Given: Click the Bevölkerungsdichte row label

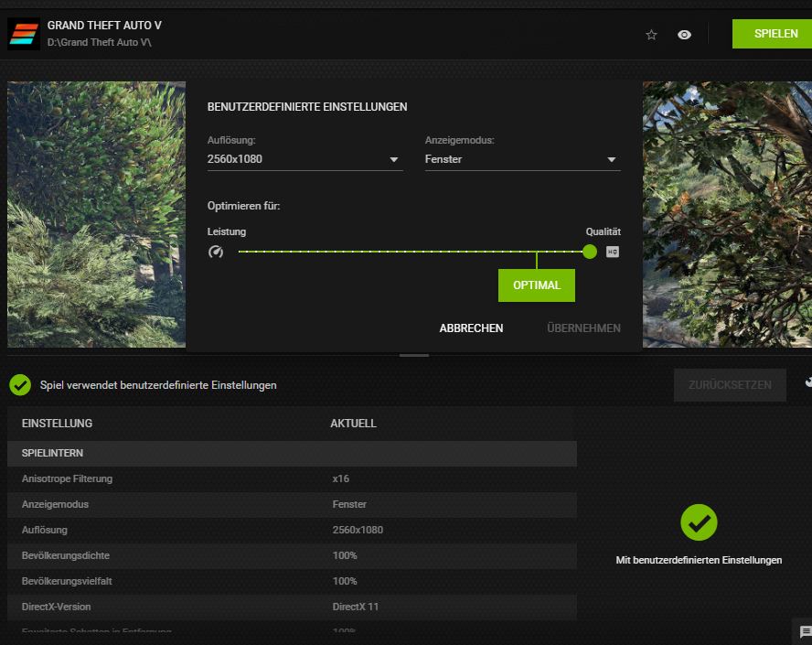Looking at the screenshot, I should coord(66,555).
